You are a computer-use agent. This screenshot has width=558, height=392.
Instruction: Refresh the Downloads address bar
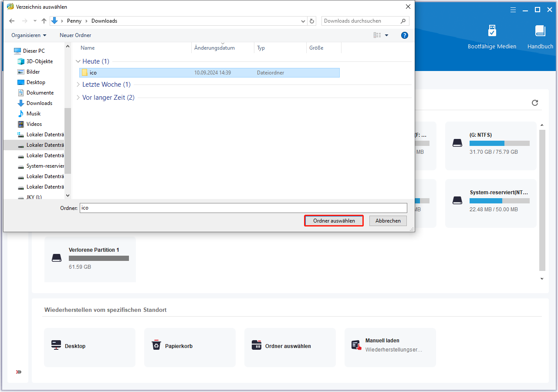[312, 21]
